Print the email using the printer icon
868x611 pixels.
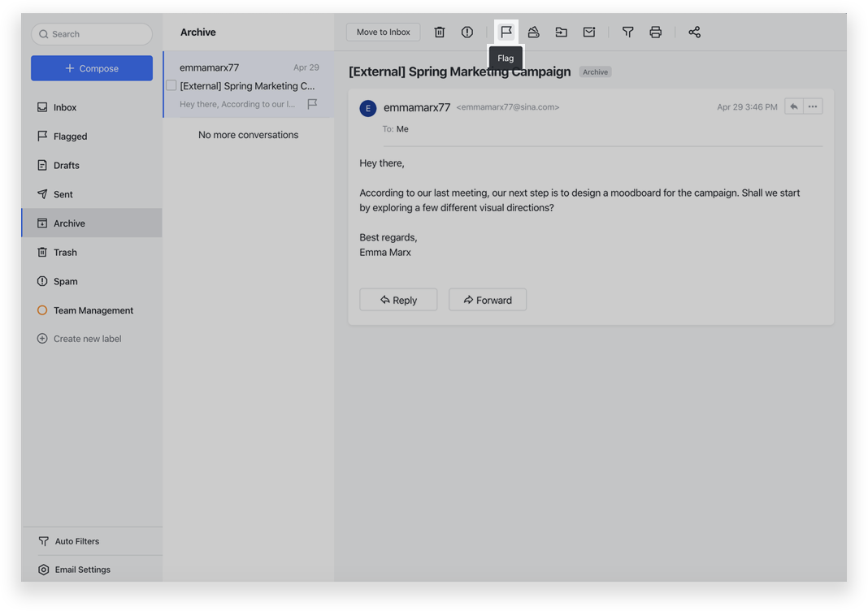pos(655,32)
